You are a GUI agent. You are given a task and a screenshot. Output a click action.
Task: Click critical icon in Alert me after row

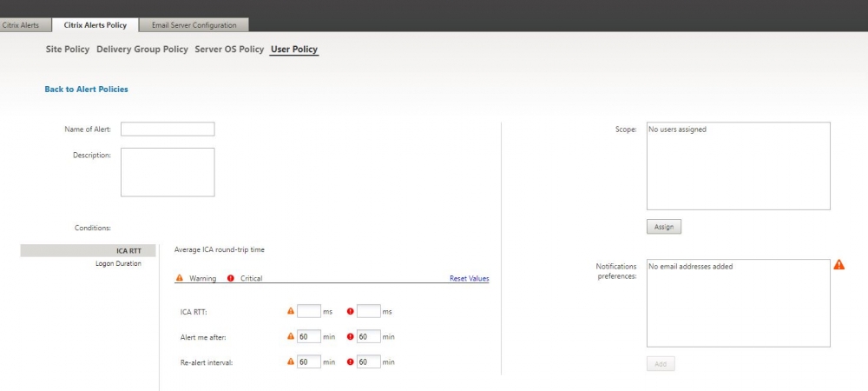click(x=351, y=336)
